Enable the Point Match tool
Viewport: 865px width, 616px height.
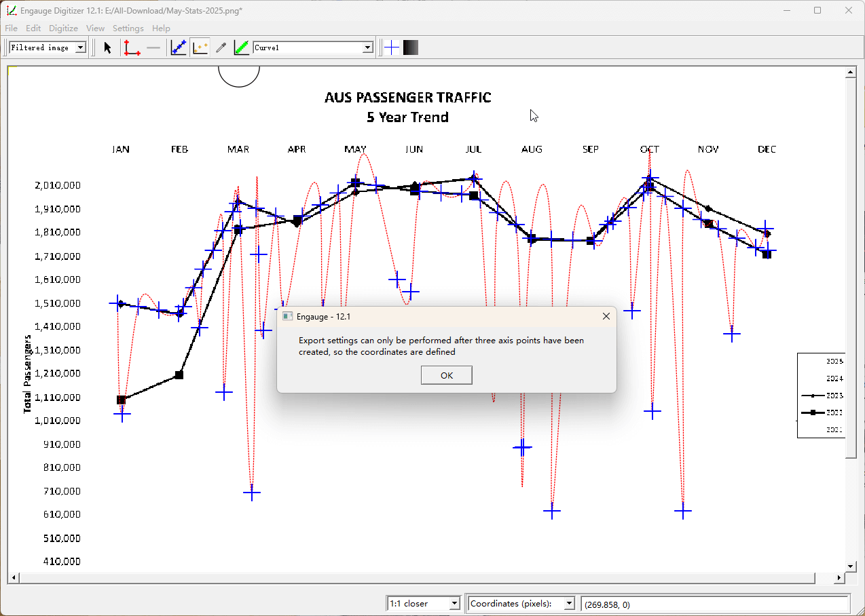point(200,47)
